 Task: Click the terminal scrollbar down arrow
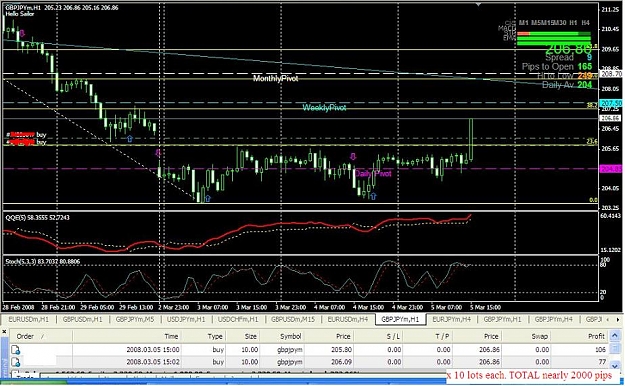click(616, 365)
